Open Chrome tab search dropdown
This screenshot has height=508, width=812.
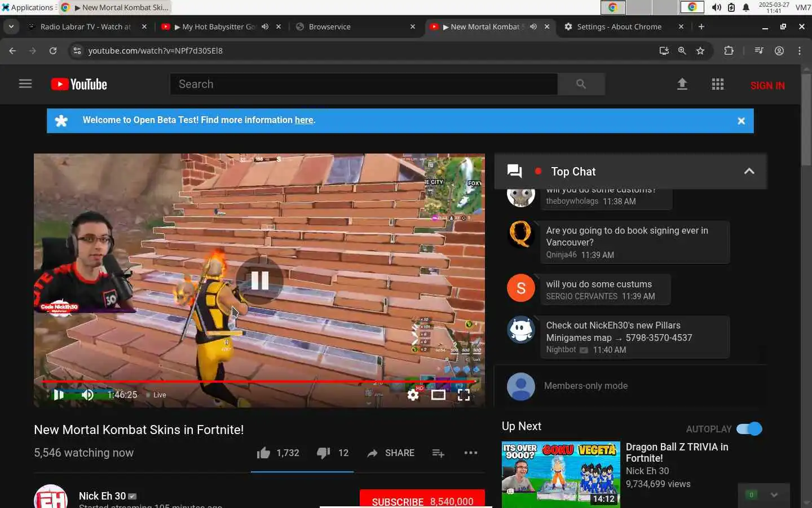coord(11,27)
